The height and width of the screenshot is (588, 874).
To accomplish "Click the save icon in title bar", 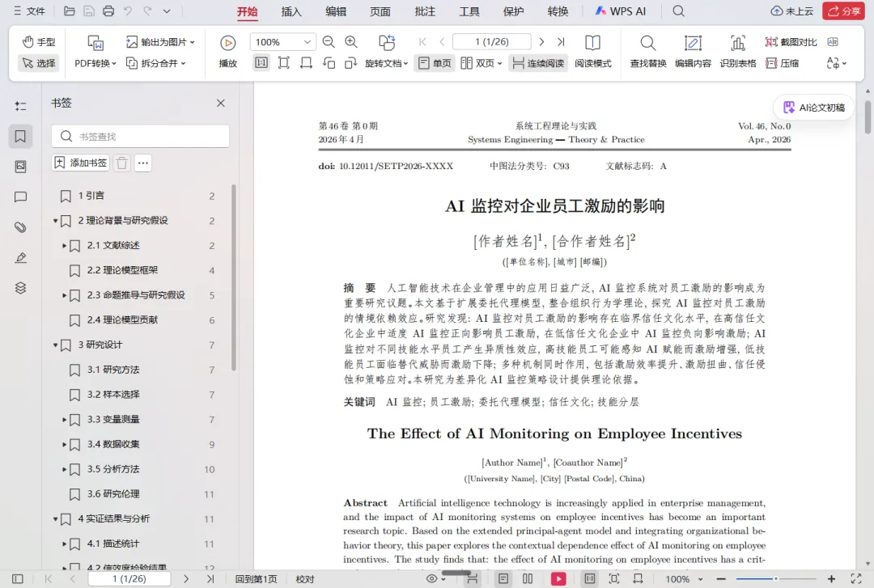I will 89,11.
